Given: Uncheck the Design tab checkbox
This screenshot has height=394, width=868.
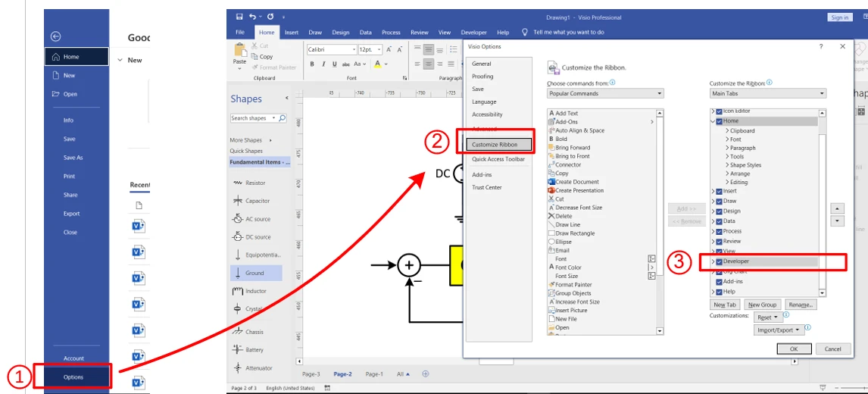Looking at the screenshot, I should pos(719,211).
